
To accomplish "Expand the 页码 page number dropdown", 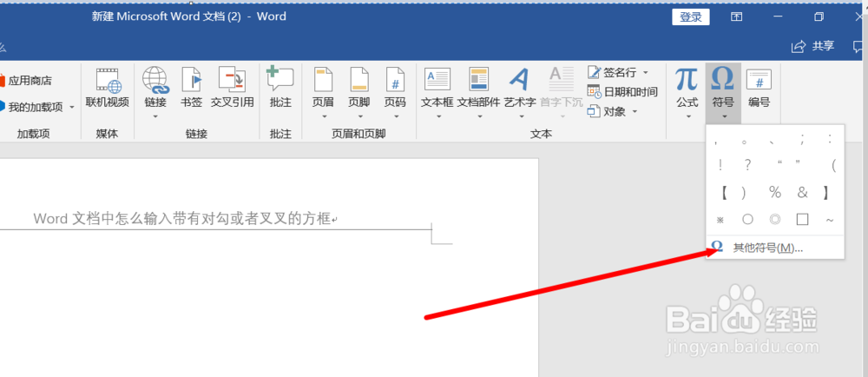I will [x=395, y=116].
